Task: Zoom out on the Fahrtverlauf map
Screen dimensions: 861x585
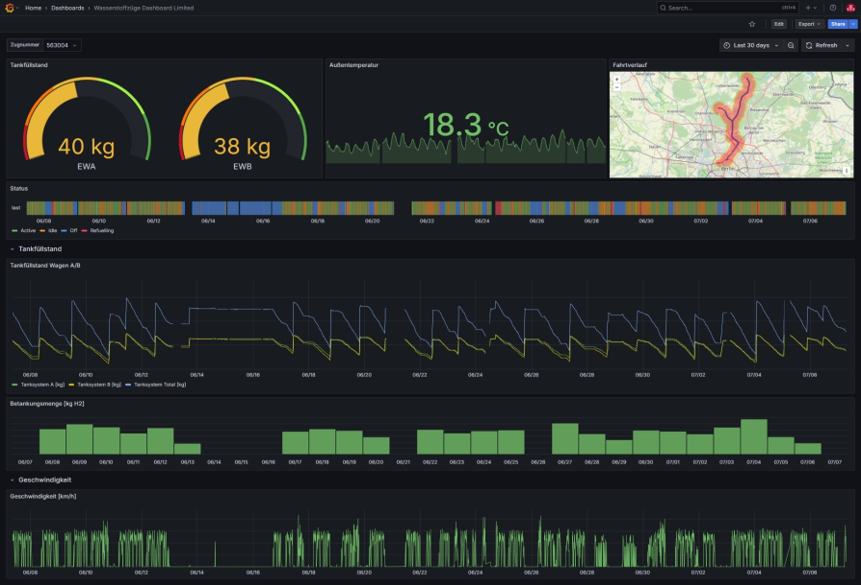Action: click(616, 87)
